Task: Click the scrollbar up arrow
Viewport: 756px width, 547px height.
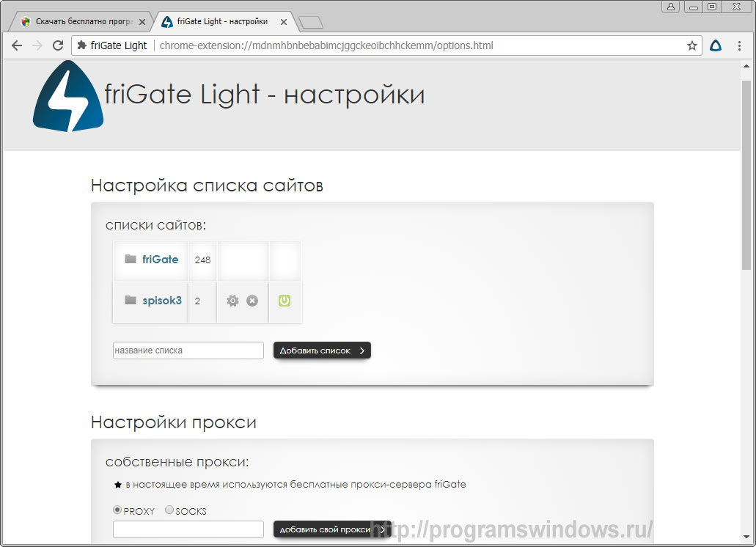Action: coord(746,66)
